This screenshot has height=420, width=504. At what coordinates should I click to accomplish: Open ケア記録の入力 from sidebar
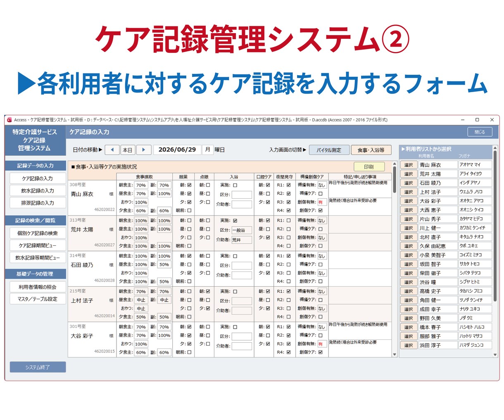click(38, 178)
